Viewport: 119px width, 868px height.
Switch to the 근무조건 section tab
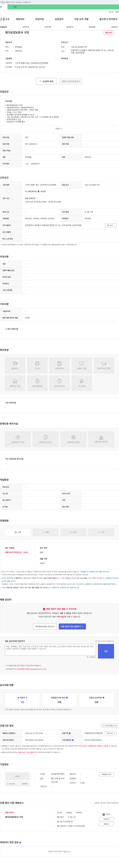[26, 27]
